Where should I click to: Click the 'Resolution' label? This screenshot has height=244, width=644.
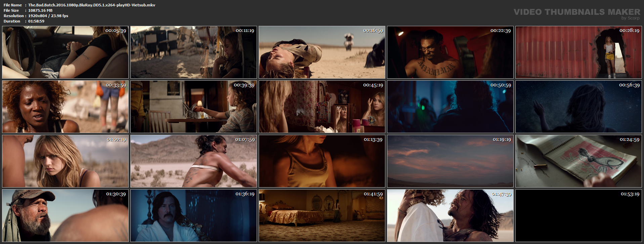coord(14,16)
